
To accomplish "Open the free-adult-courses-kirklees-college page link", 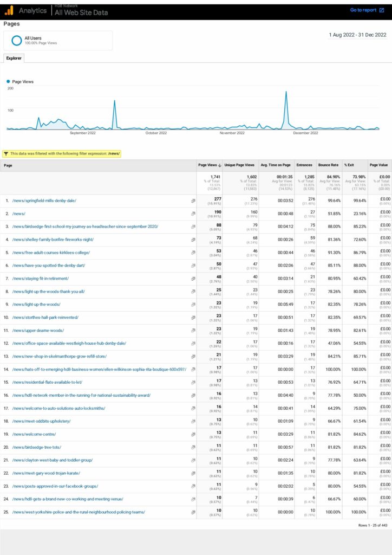I will [51, 253].
